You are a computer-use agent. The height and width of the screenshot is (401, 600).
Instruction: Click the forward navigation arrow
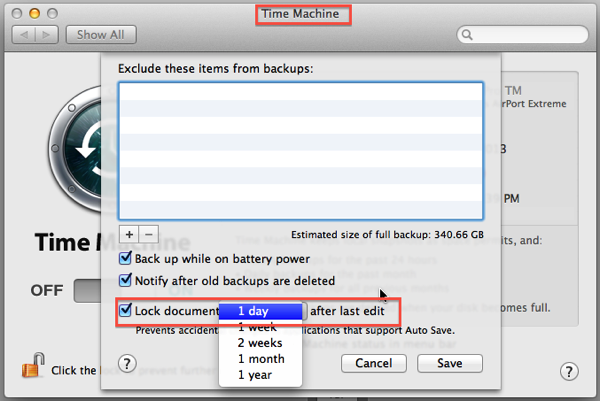pos(47,35)
